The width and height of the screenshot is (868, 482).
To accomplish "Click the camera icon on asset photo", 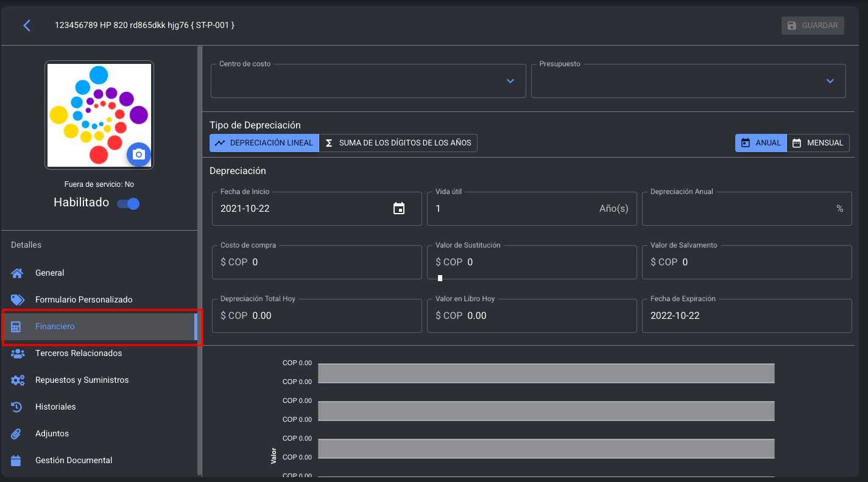I will click(x=139, y=155).
